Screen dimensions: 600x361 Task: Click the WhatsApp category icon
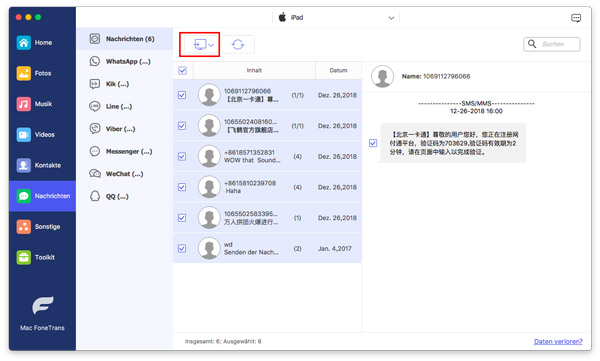[x=95, y=61]
